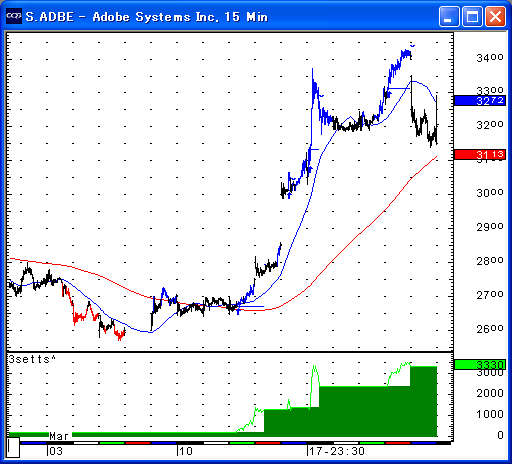Click the 3000 price axis label
This screenshot has width=512, height=464.
coord(490,193)
